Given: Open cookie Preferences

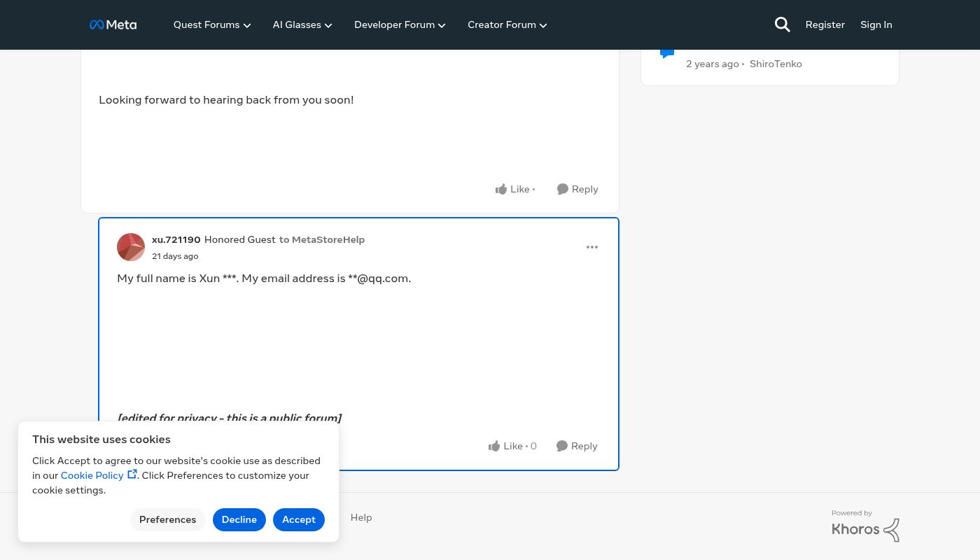Looking at the screenshot, I should pos(167,519).
